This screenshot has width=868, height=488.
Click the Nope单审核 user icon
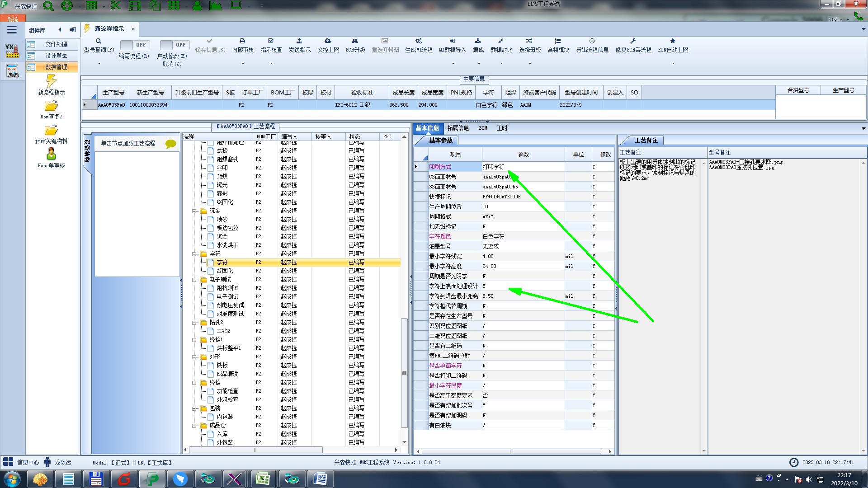[51, 154]
